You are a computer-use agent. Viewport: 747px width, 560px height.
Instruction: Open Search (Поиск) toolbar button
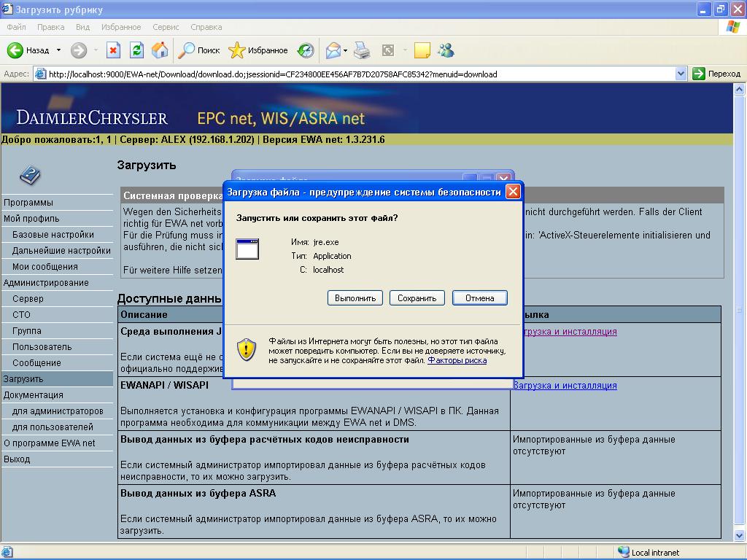point(198,50)
